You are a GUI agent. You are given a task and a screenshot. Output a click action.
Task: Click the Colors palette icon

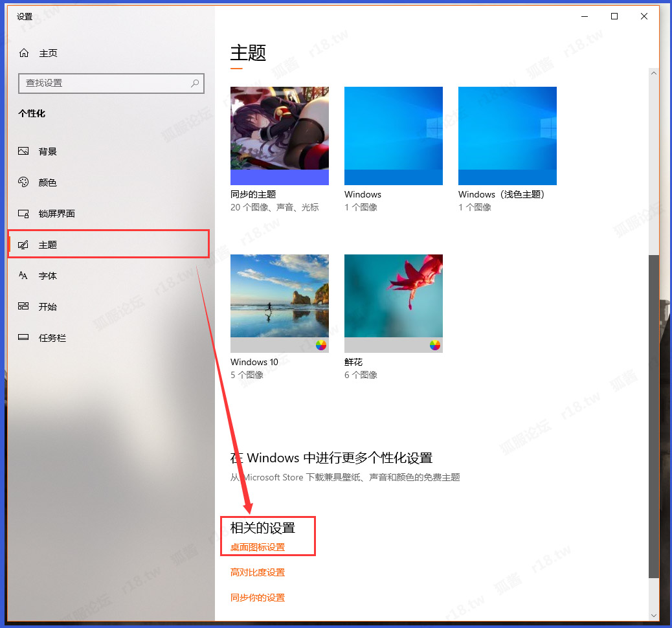point(24,183)
